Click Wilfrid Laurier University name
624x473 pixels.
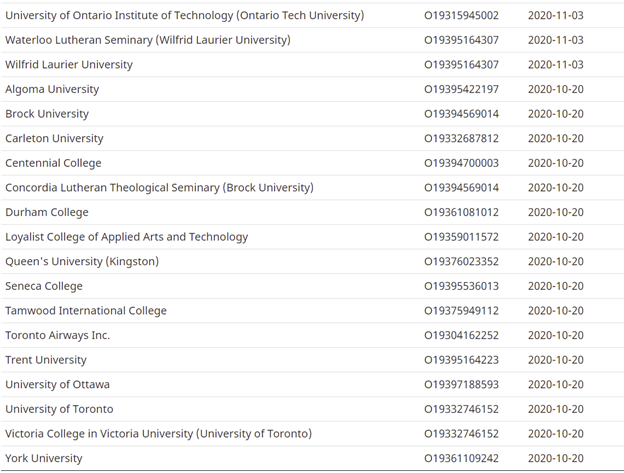69,64
